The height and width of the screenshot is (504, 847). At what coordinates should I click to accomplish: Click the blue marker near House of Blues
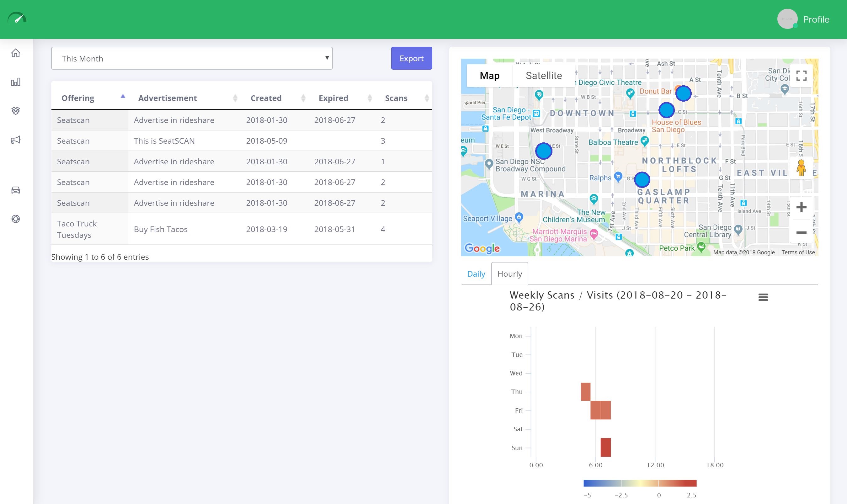pyautogui.click(x=666, y=110)
